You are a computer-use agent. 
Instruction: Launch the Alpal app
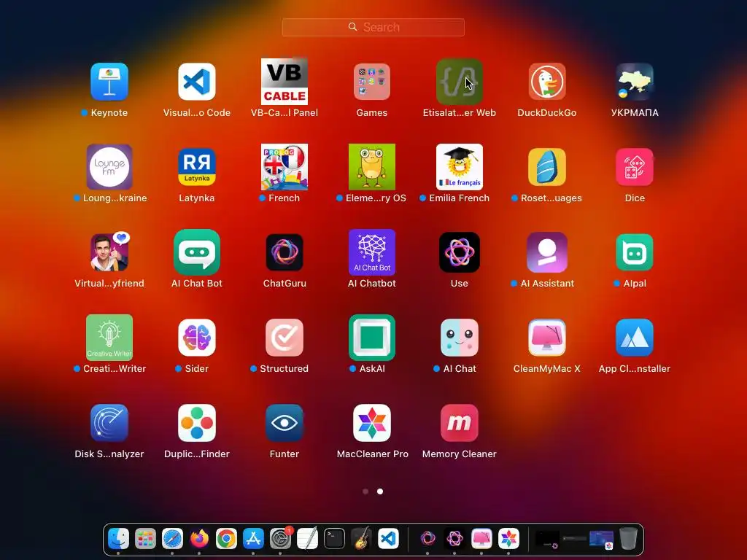[x=635, y=252]
